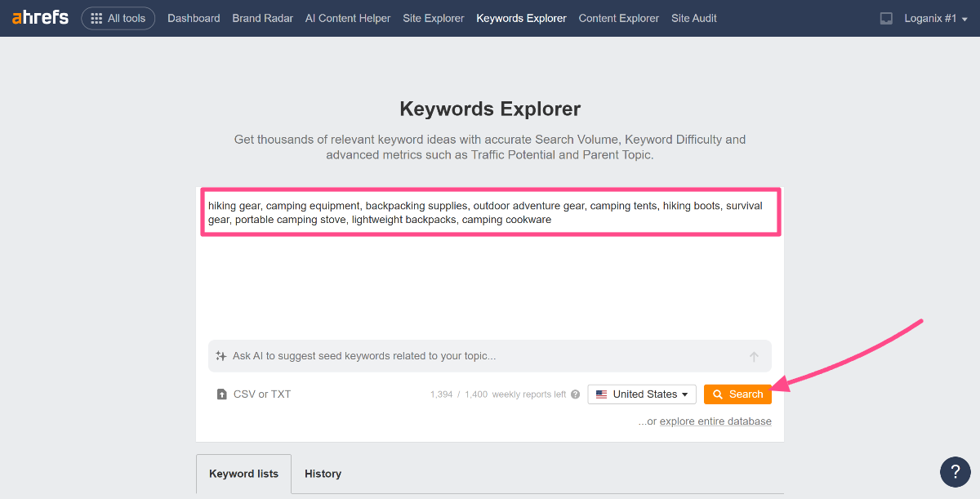Click the AI sparkle icon
This screenshot has height=499, width=980.
[x=221, y=356]
